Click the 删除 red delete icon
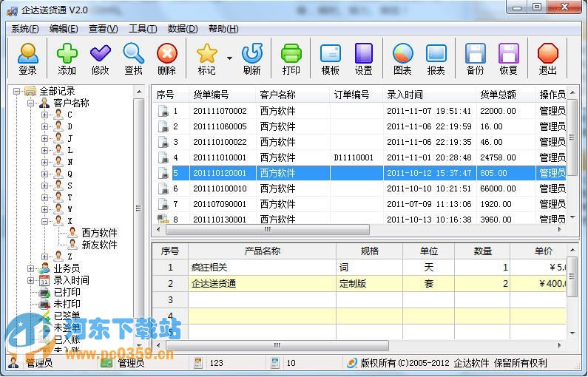The image size is (588, 377). [167, 59]
